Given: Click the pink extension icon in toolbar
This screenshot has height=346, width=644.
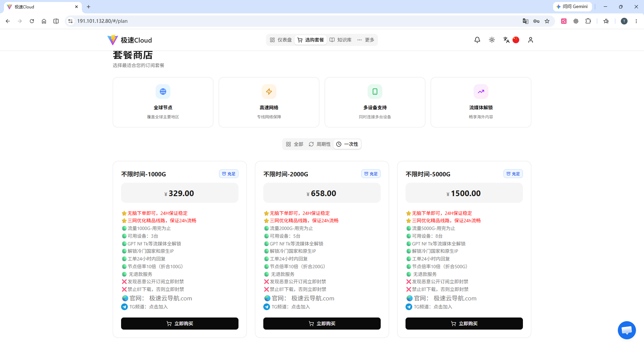Looking at the screenshot, I should (564, 21).
